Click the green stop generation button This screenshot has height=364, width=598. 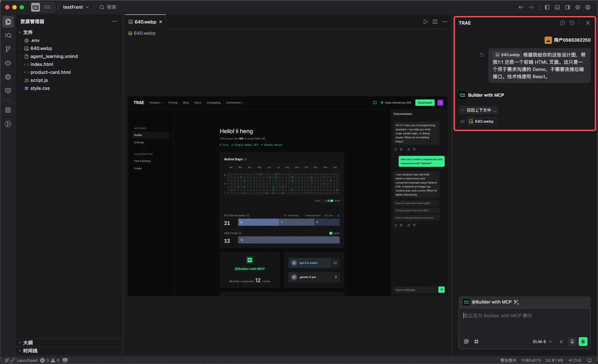click(583, 342)
